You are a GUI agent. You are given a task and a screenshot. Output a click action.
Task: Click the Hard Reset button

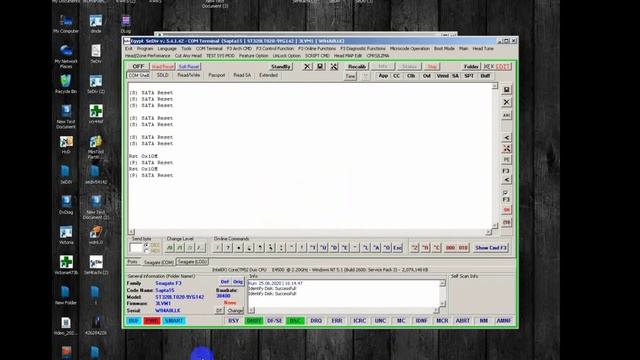click(x=163, y=66)
